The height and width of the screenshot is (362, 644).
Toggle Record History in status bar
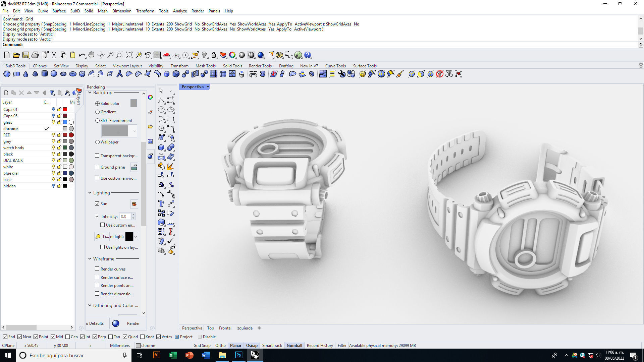320,346
